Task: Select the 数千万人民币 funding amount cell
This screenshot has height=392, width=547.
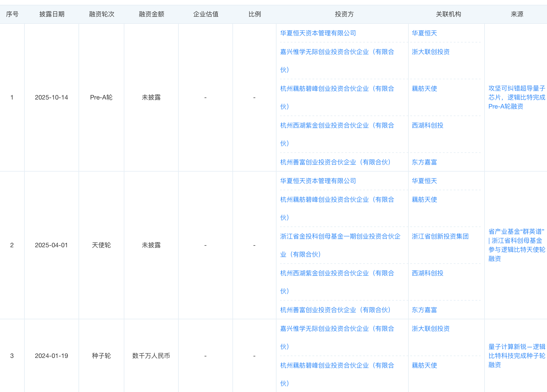Action: [x=151, y=356]
